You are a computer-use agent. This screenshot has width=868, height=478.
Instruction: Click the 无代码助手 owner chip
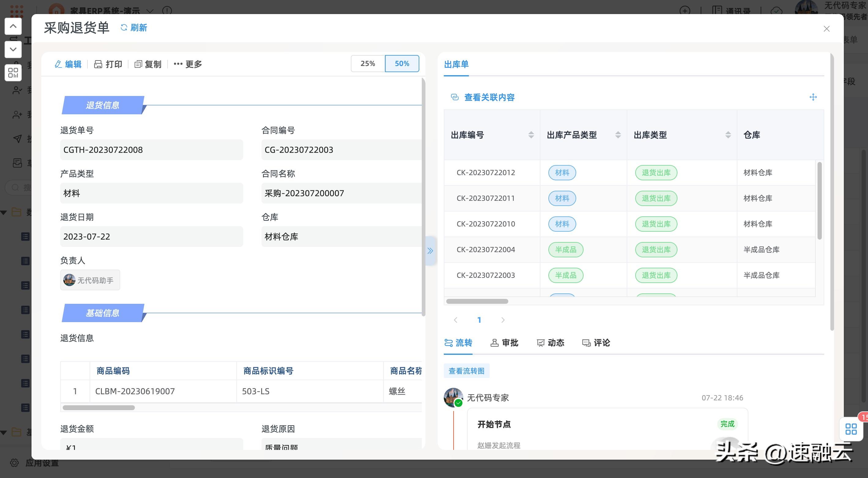(x=90, y=280)
